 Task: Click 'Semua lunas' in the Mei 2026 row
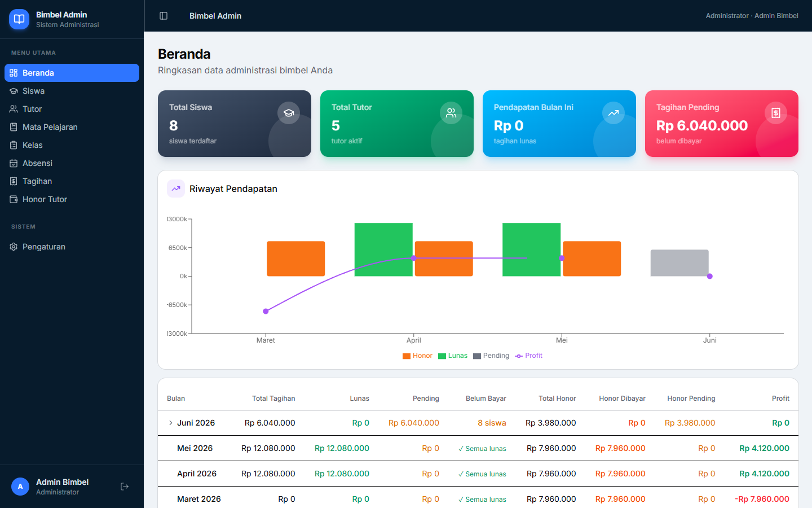point(482,449)
